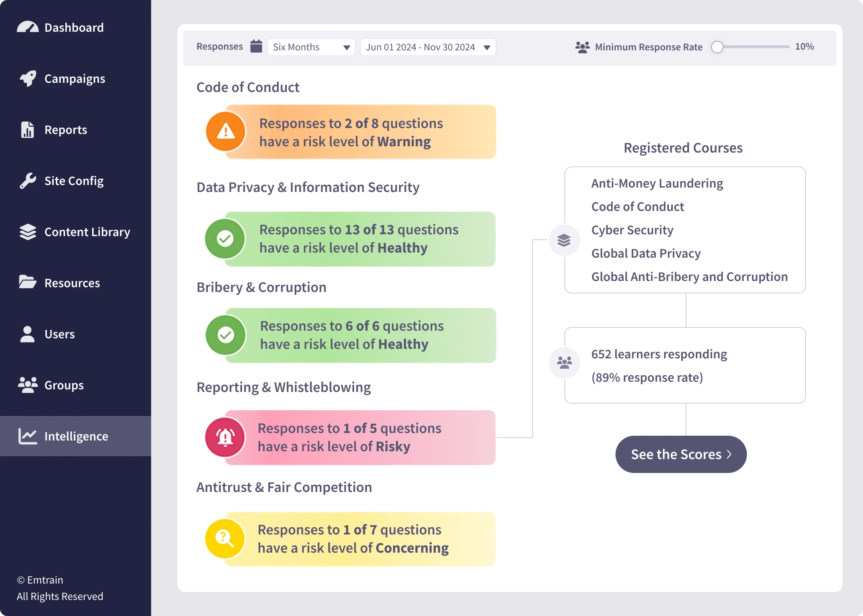Open the Dashboard menu item

[74, 27]
